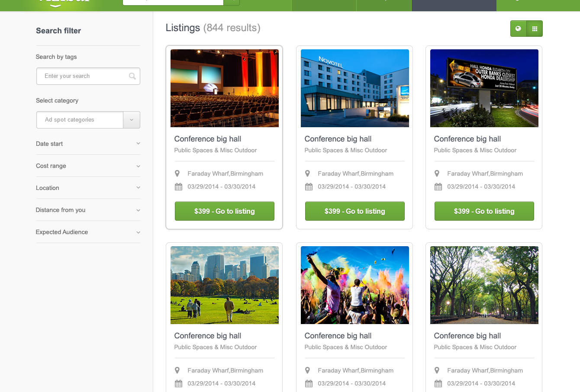The image size is (580, 392).
Task: Click the Select category label
Action: click(57, 100)
